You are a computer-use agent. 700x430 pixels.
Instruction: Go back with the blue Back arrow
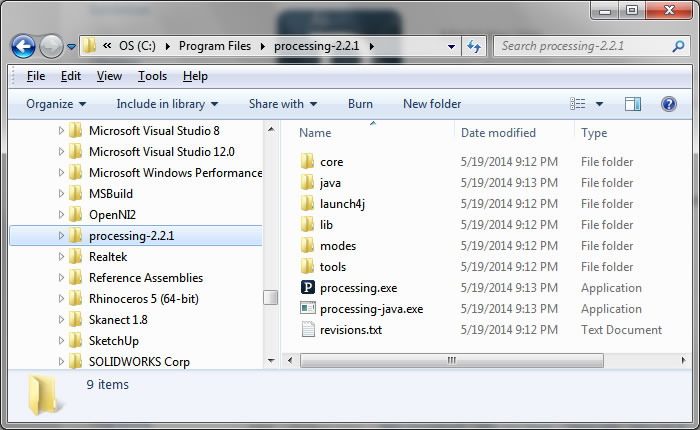[23, 46]
